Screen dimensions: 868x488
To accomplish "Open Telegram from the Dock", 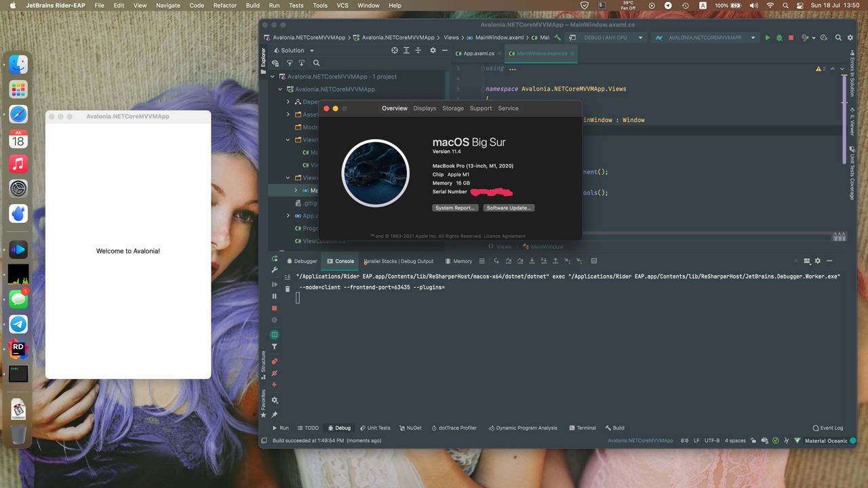I will pos(18,324).
